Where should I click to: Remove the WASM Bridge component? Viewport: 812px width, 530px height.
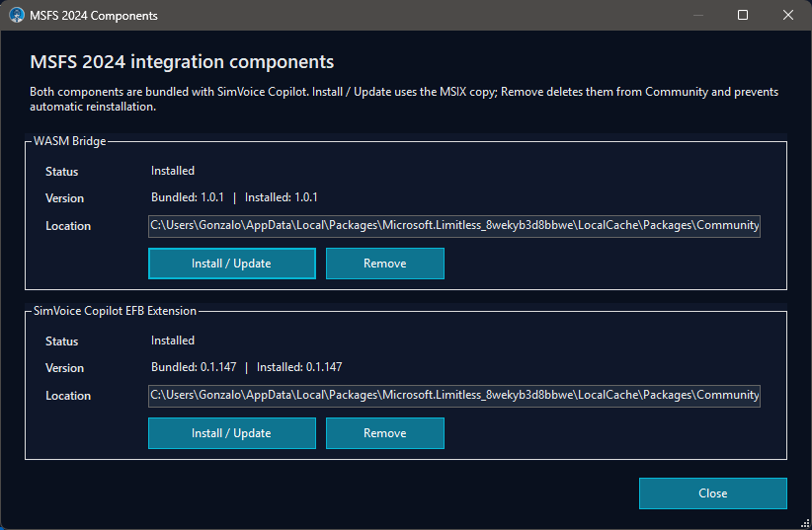click(385, 264)
